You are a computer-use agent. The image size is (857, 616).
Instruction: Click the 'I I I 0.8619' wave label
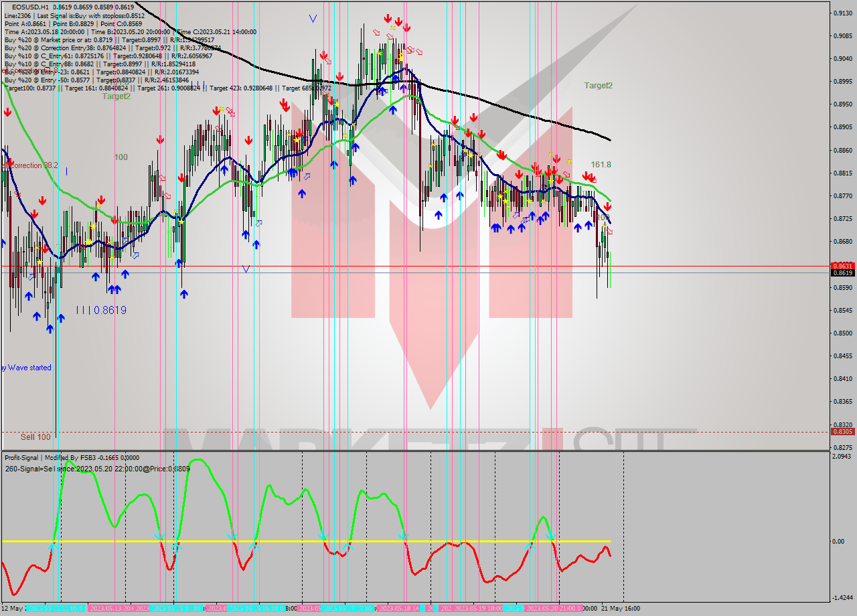tap(101, 310)
